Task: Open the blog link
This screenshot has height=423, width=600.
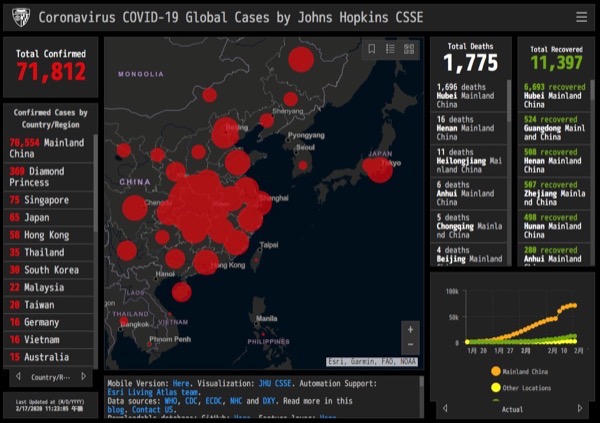Action: [x=116, y=410]
